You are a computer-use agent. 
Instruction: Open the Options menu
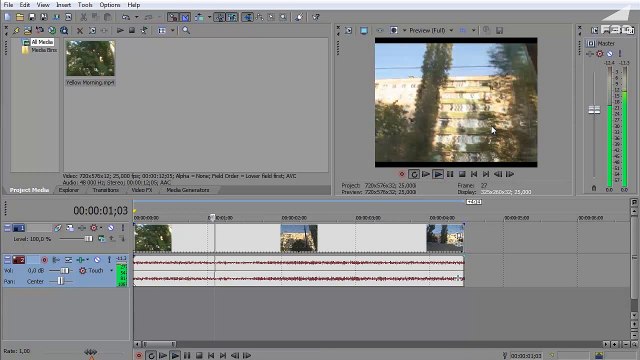pyautogui.click(x=109, y=5)
